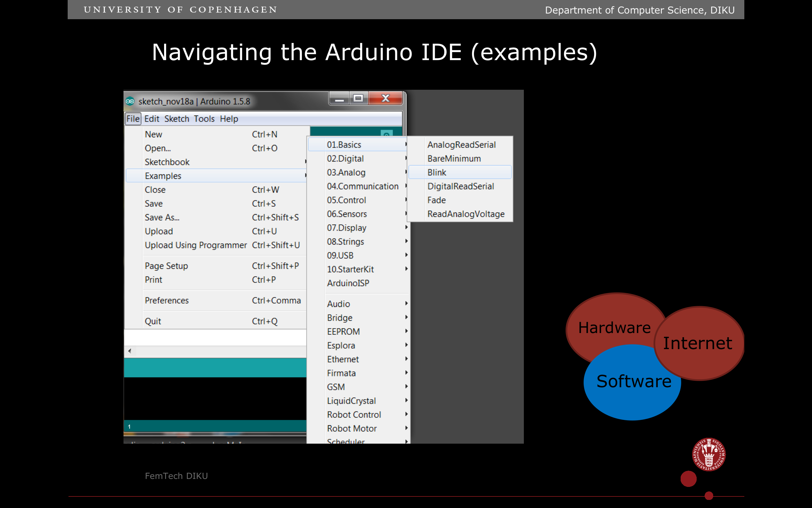Viewport: 812px width, 508px height.
Task: Expand the GSM library examples
Action: (x=358, y=387)
